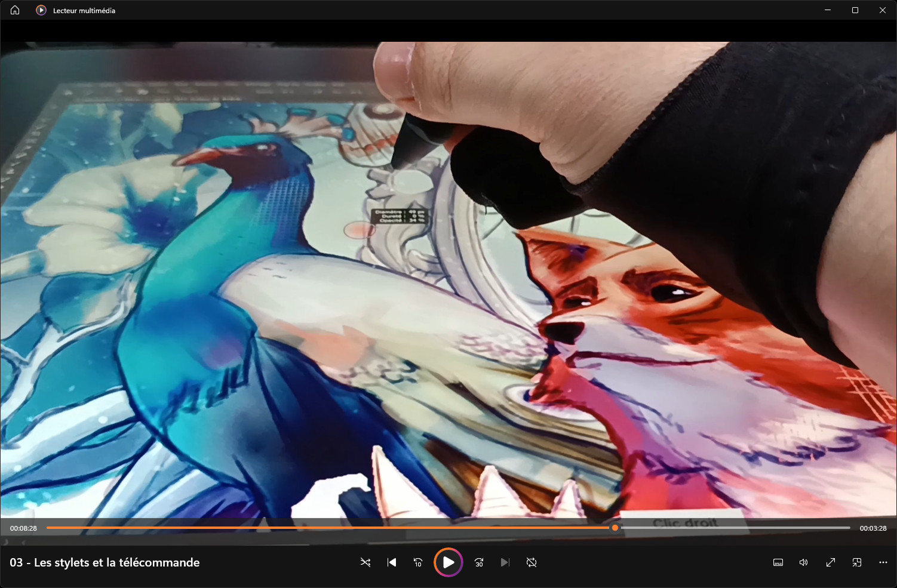Toggle repeat mode
Image resolution: width=897 pixels, height=588 pixels.
tap(532, 562)
